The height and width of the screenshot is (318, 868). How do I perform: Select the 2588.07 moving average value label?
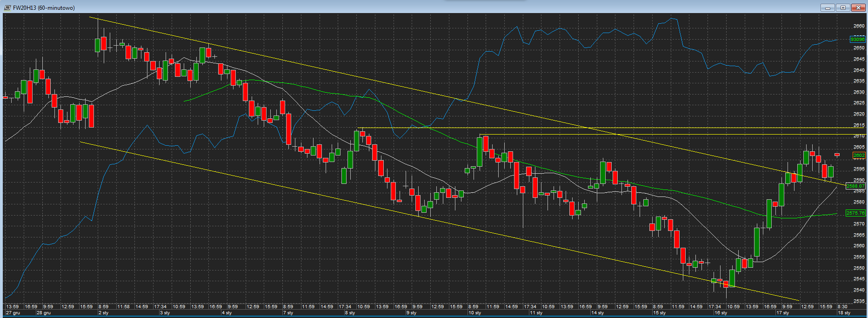855,186
